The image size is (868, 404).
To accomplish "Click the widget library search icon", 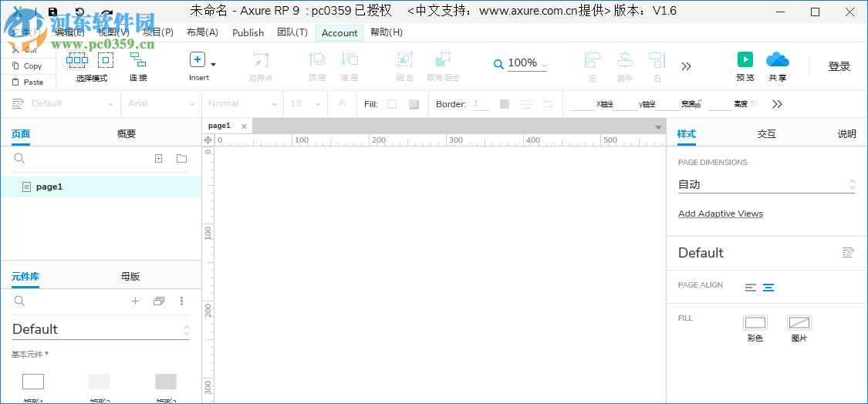I will [19, 301].
